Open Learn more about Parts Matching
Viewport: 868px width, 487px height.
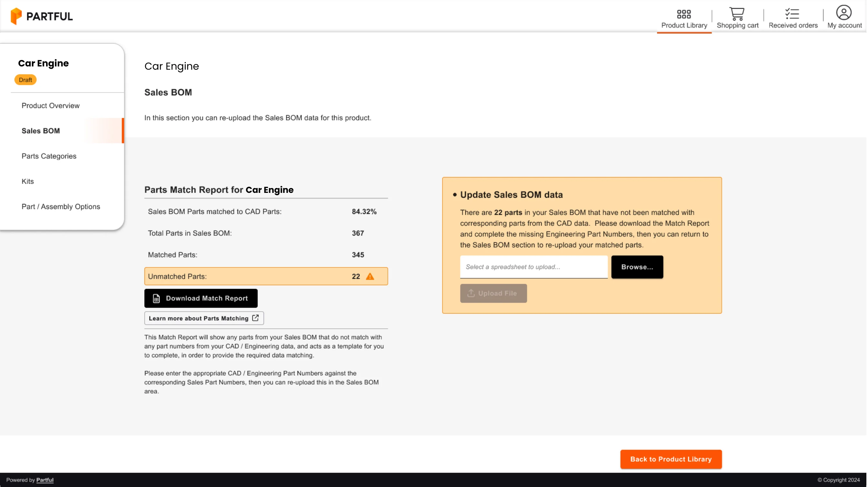click(x=204, y=319)
